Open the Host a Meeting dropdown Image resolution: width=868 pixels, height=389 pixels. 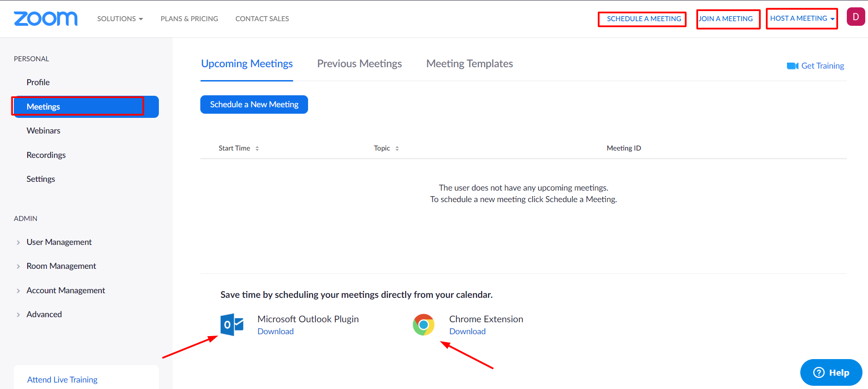pyautogui.click(x=802, y=18)
